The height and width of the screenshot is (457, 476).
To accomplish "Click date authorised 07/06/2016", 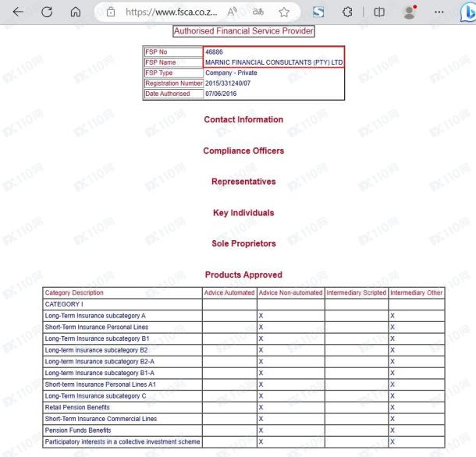I will pyautogui.click(x=221, y=94).
